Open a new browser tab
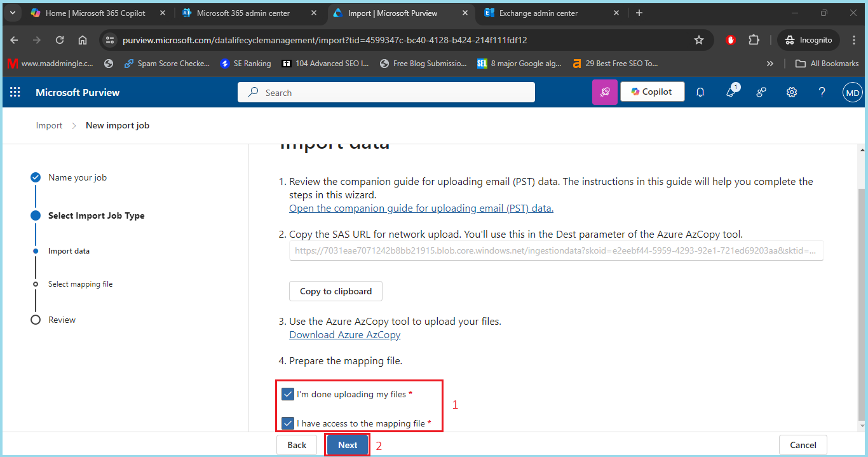 point(639,13)
